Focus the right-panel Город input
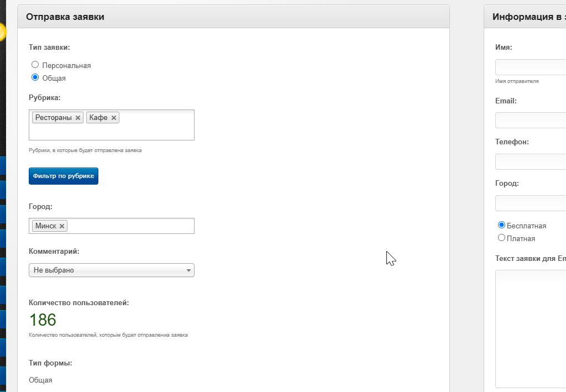The height and width of the screenshot is (392, 566). tap(531, 203)
